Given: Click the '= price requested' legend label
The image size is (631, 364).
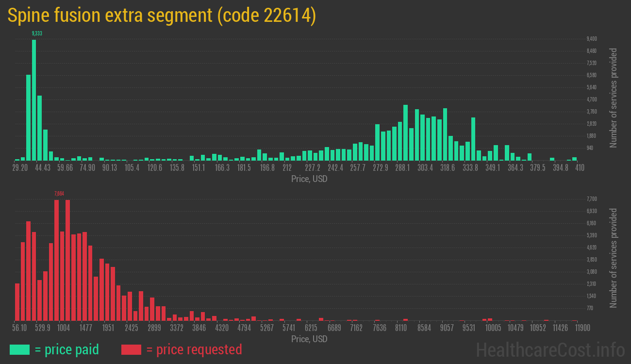Looking at the screenshot, I should (194, 349).
